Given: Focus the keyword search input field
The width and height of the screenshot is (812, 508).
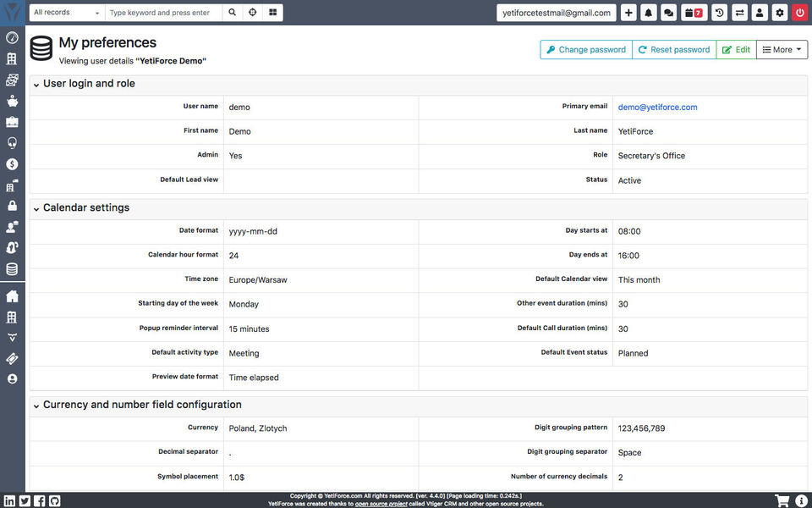Looking at the screenshot, I should click(x=163, y=13).
